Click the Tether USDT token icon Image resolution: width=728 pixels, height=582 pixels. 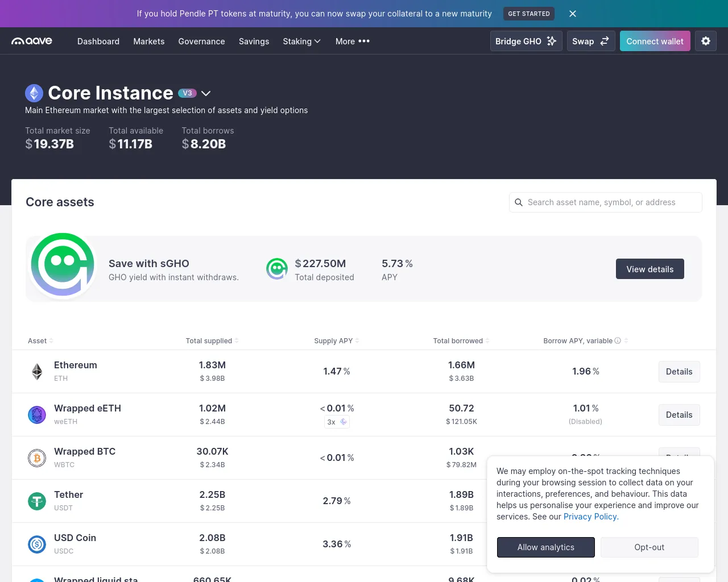[x=37, y=501]
